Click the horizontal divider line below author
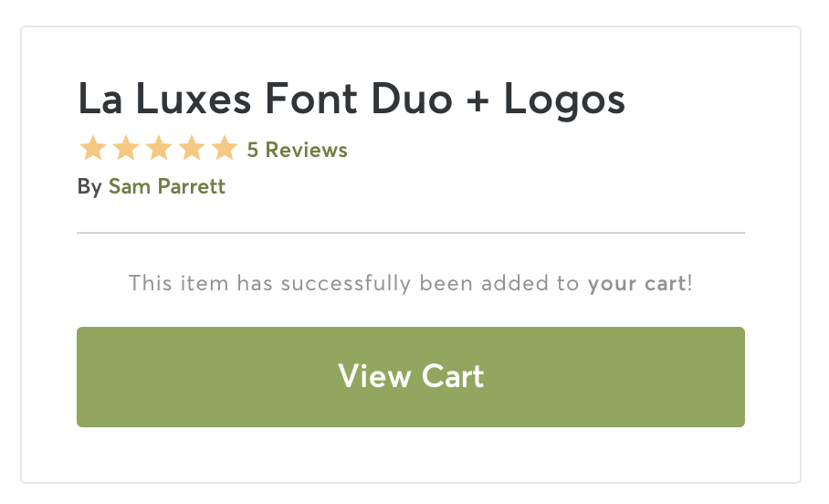The width and height of the screenshot is (829, 504). point(411,233)
